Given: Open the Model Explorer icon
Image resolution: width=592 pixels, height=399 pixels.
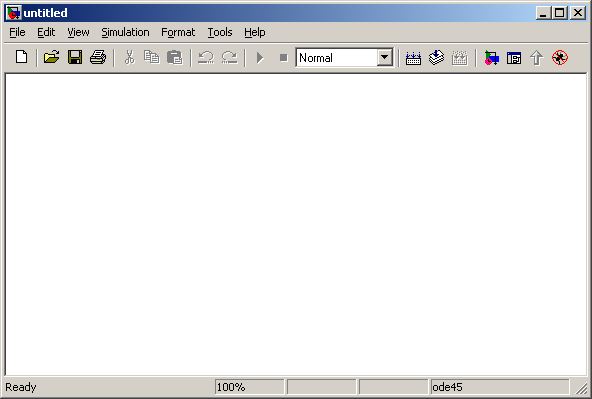Looking at the screenshot, I should point(514,58).
